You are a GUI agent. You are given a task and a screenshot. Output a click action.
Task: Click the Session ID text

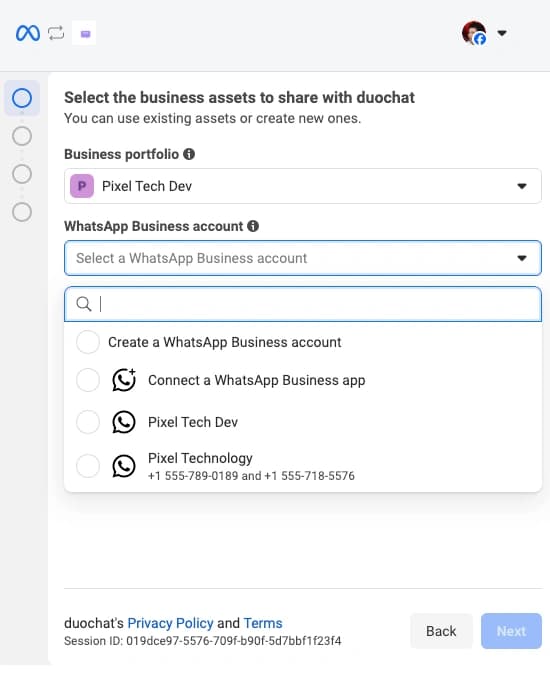click(x=203, y=641)
